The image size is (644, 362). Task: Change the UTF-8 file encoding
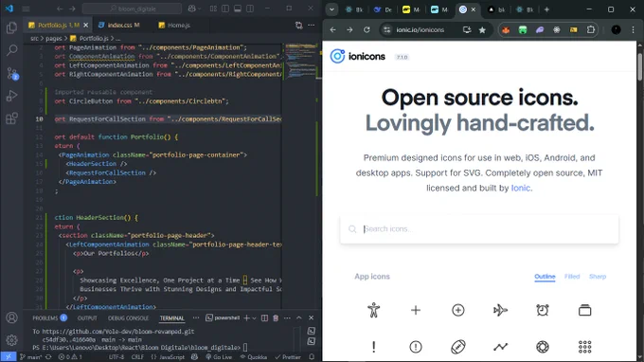tap(116, 357)
